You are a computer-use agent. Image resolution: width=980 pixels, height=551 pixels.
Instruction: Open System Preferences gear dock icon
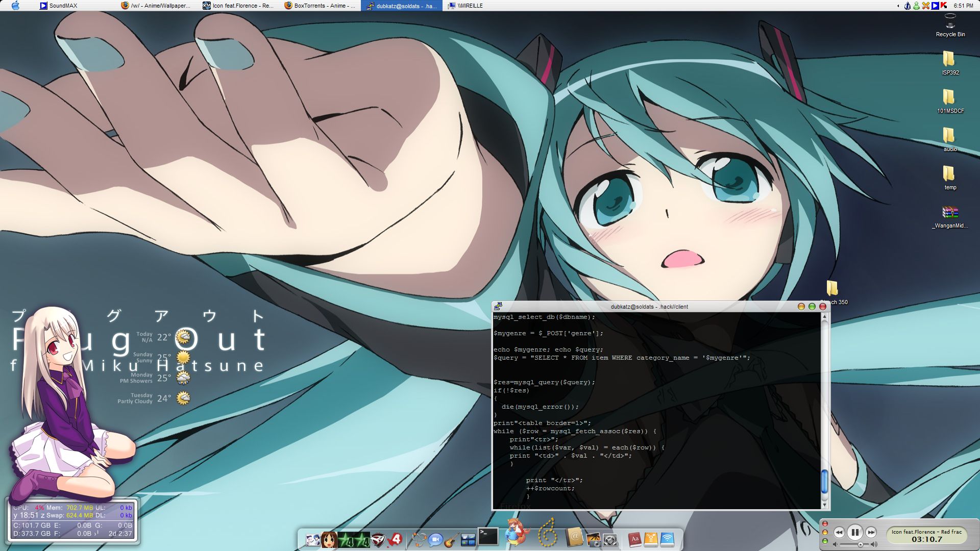610,540
